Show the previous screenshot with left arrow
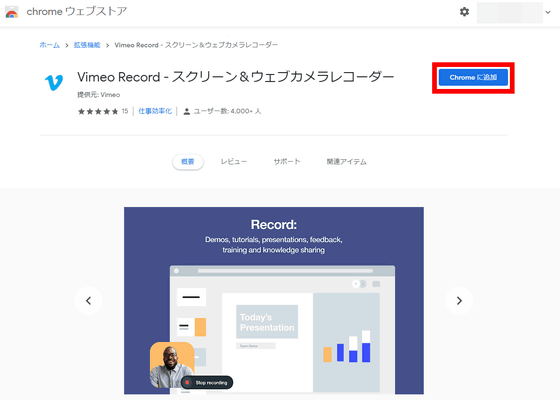 [x=89, y=301]
